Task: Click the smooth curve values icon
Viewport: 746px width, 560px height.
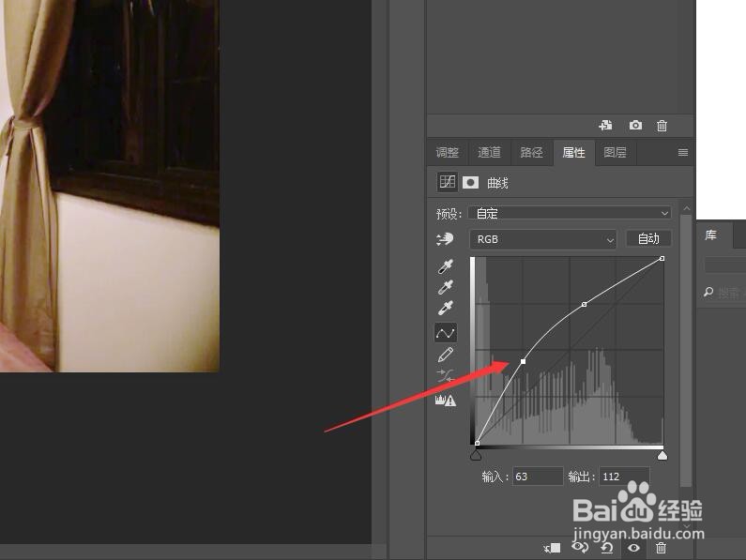Action: [446, 376]
